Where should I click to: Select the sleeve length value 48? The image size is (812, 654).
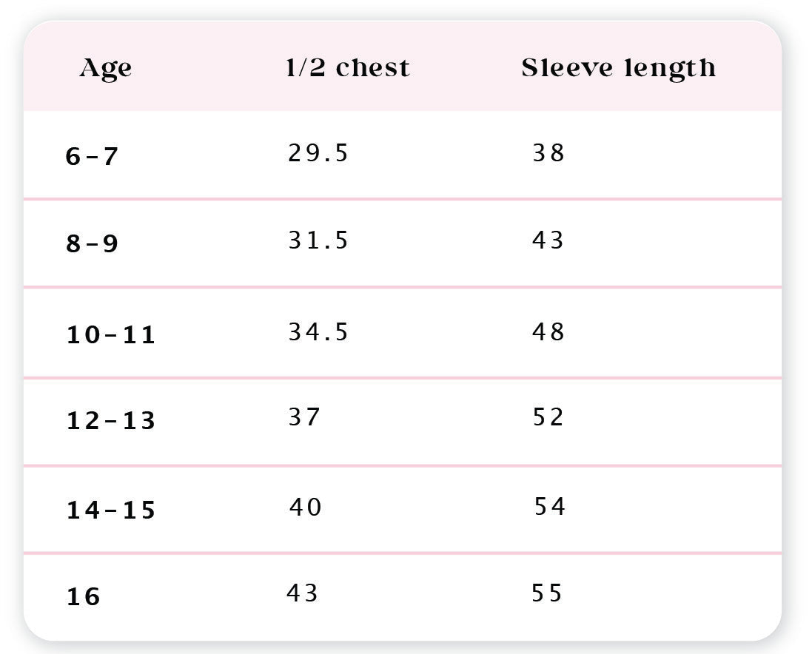(x=548, y=332)
